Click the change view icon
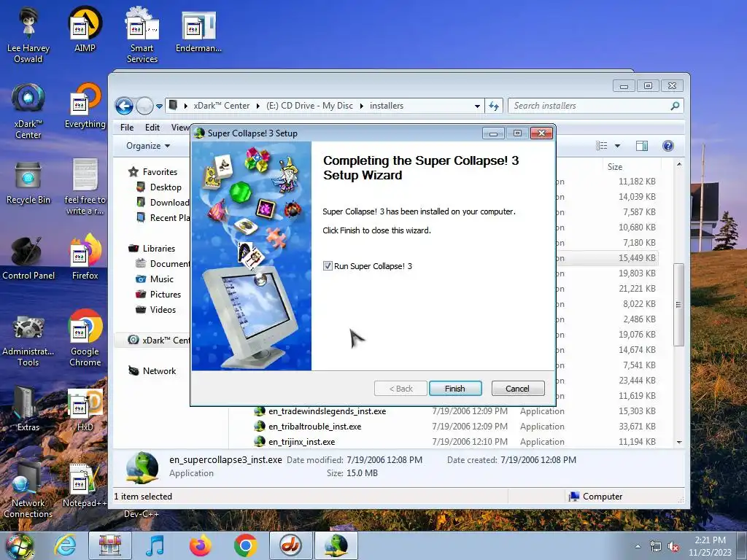Viewport: 747px width, 560px height. 602,146
